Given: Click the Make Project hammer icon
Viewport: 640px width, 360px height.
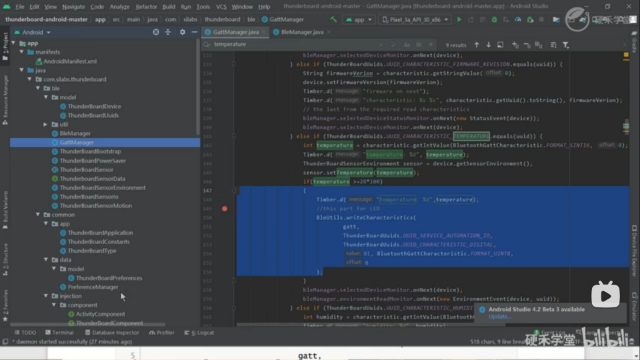Looking at the screenshot, I should (333, 19).
